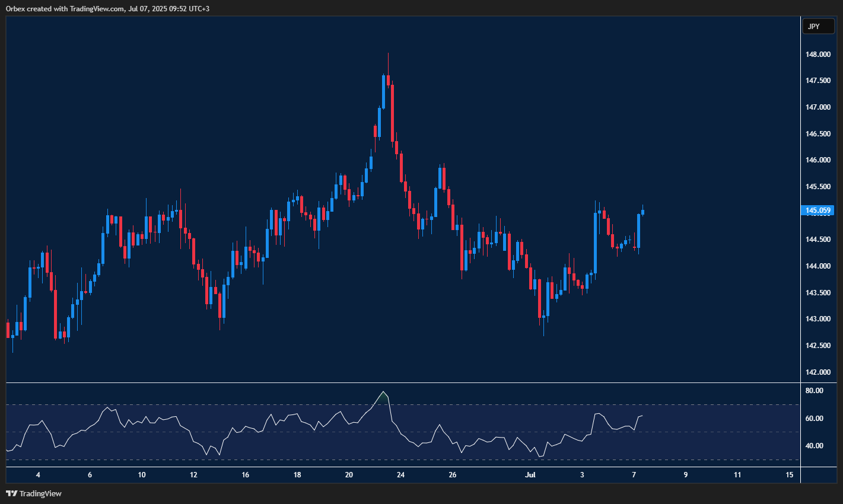Click the 80.00 RSI level label
843x504 pixels.
point(813,390)
